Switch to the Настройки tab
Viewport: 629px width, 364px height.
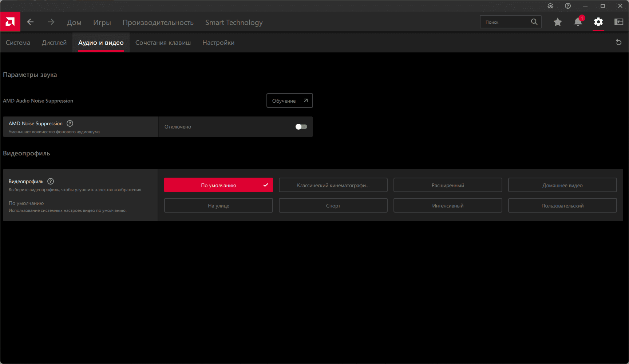(x=218, y=43)
